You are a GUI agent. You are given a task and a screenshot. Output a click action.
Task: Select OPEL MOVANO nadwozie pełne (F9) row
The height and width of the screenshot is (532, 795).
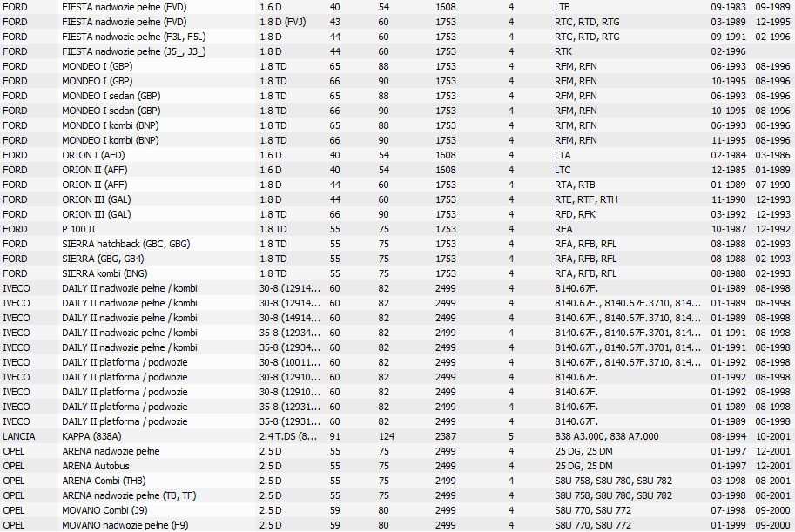[x=397, y=525]
